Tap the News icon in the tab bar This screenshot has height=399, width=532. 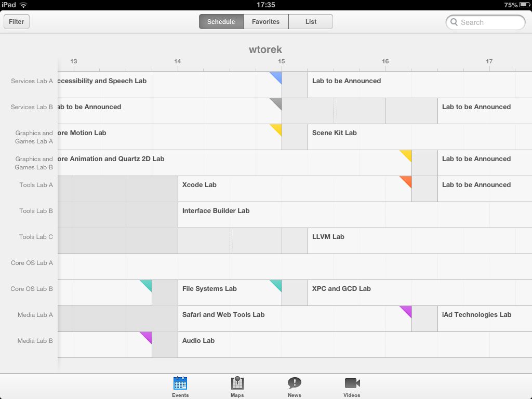[294, 384]
